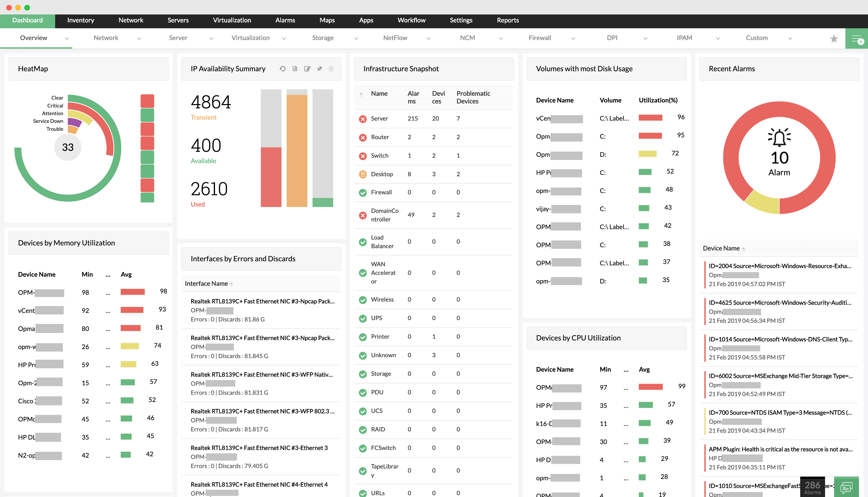Viewport: 868px width, 497px height.
Task: Toggle the Overview tab dropdown arrow
Action: (x=66, y=38)
